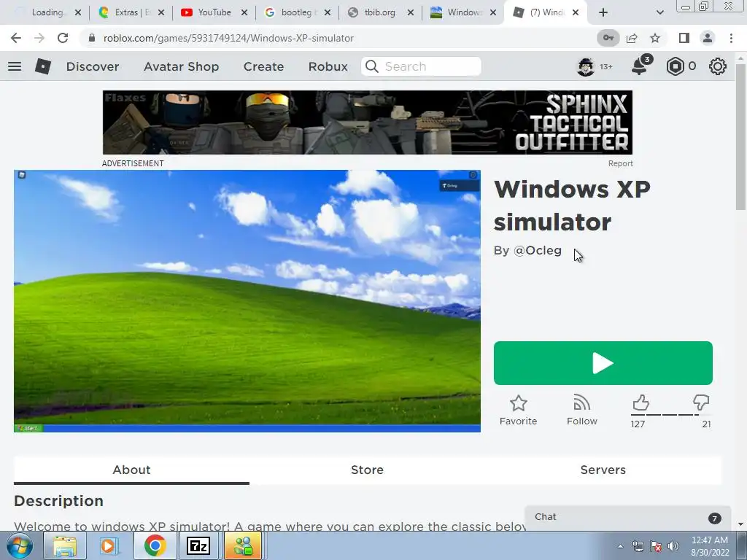Click the like/dislike vote ratio bar
The image size is (747, 560).
click(x=671, y=415)
